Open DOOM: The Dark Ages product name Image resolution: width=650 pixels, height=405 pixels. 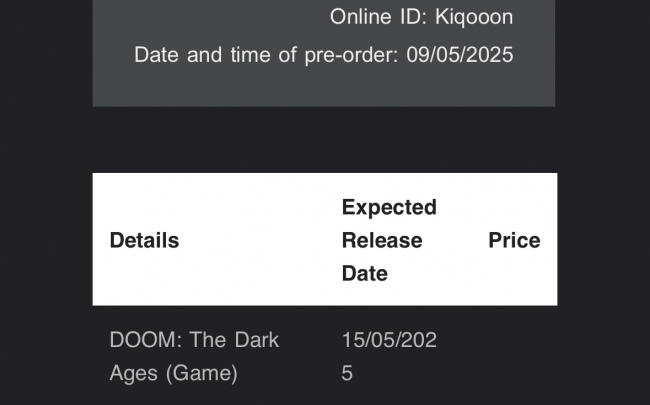pos(194,356)
